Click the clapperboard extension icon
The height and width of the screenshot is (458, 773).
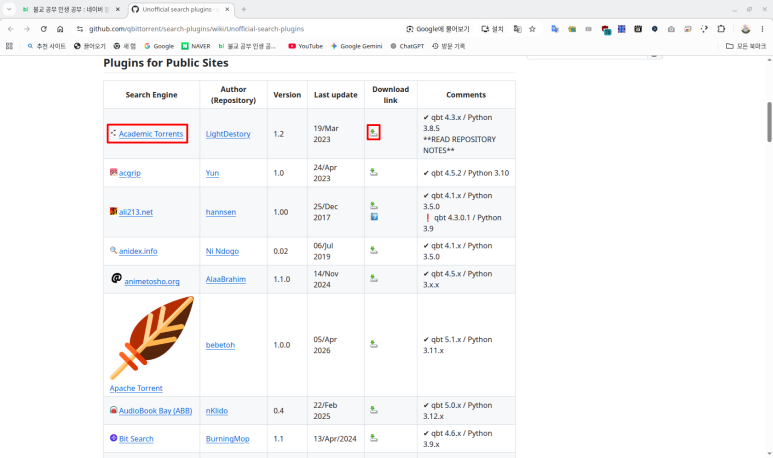point(638,29)
